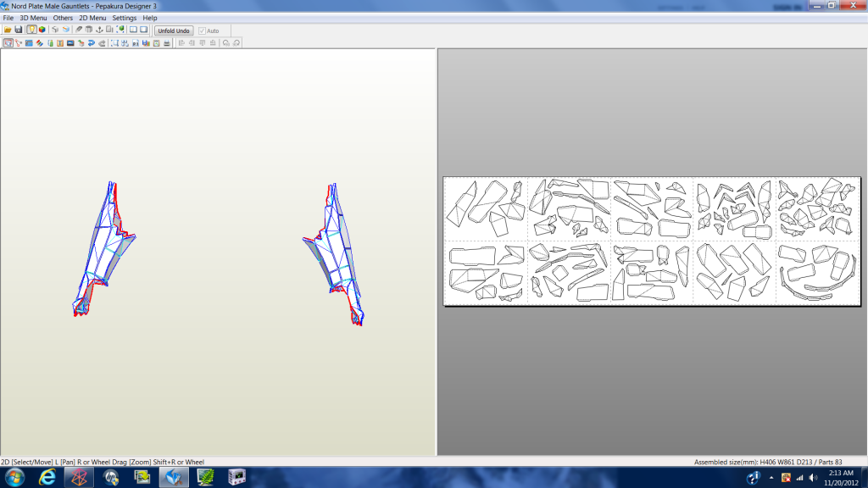
Task: Click the left gauntlet 3D model
Action: pyautogui.click(x=103, y=249)
